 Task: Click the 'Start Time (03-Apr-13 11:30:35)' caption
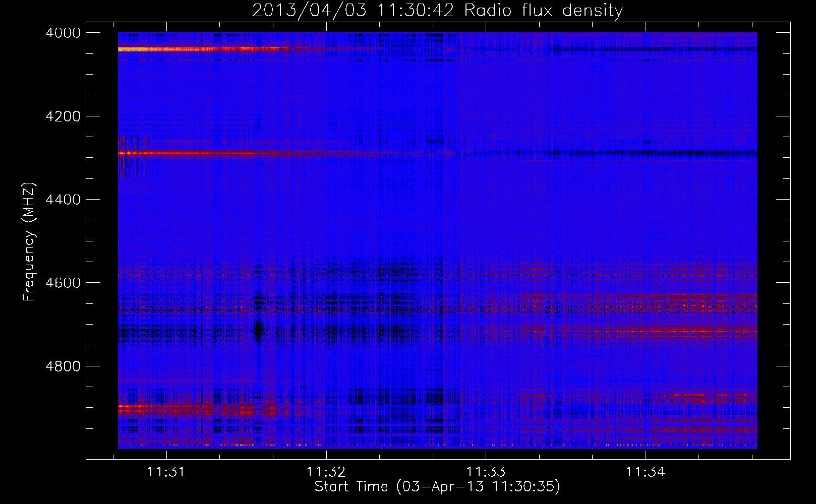(x=437, y=487)
